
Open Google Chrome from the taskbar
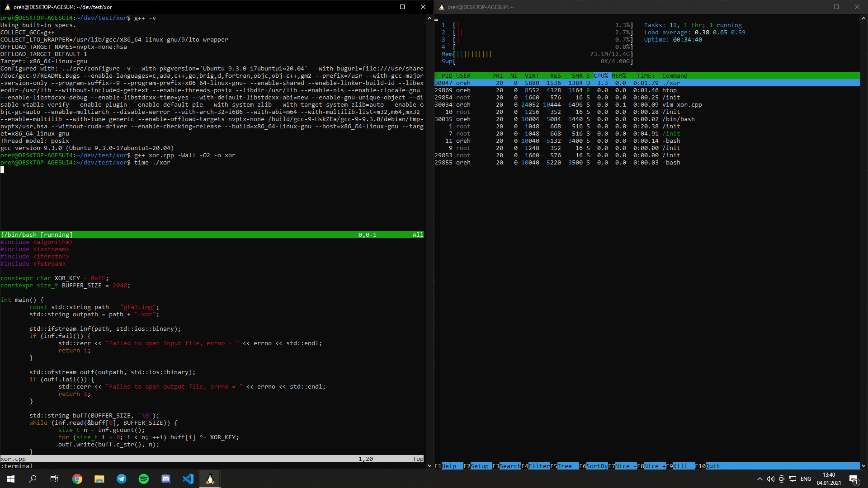(77, 479)
